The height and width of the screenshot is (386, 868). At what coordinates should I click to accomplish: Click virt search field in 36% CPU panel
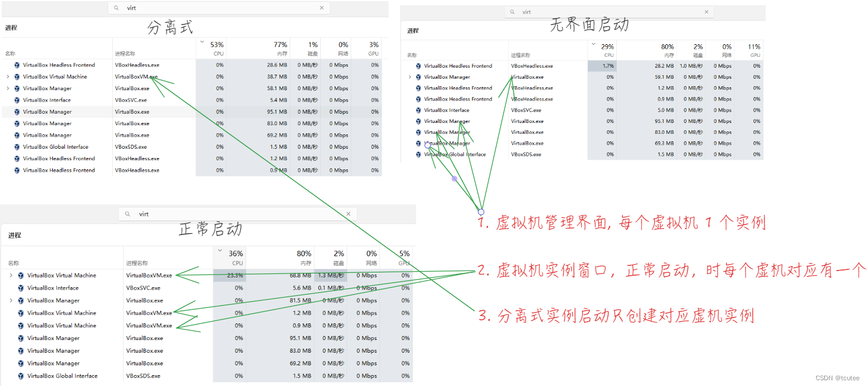(x=238, y=214)
